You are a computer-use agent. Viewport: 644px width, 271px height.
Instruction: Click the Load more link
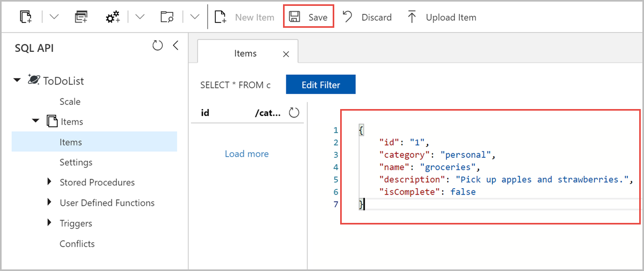(247, 154)
